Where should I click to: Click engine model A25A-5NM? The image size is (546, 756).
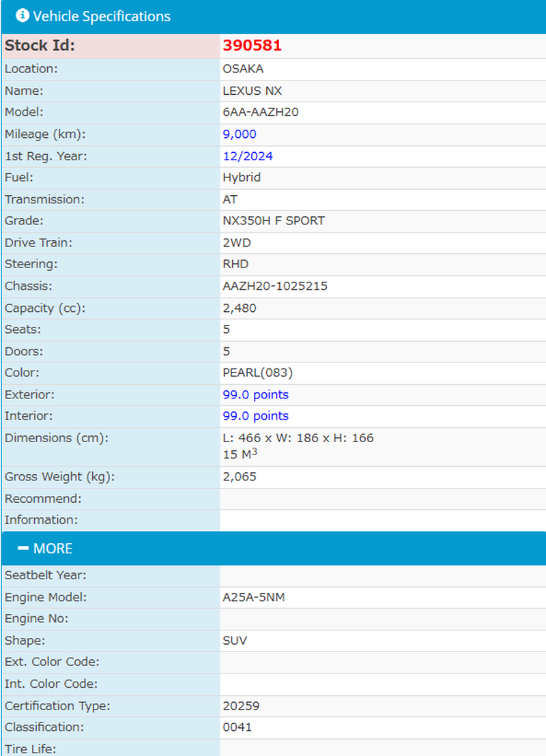point(254,597)
